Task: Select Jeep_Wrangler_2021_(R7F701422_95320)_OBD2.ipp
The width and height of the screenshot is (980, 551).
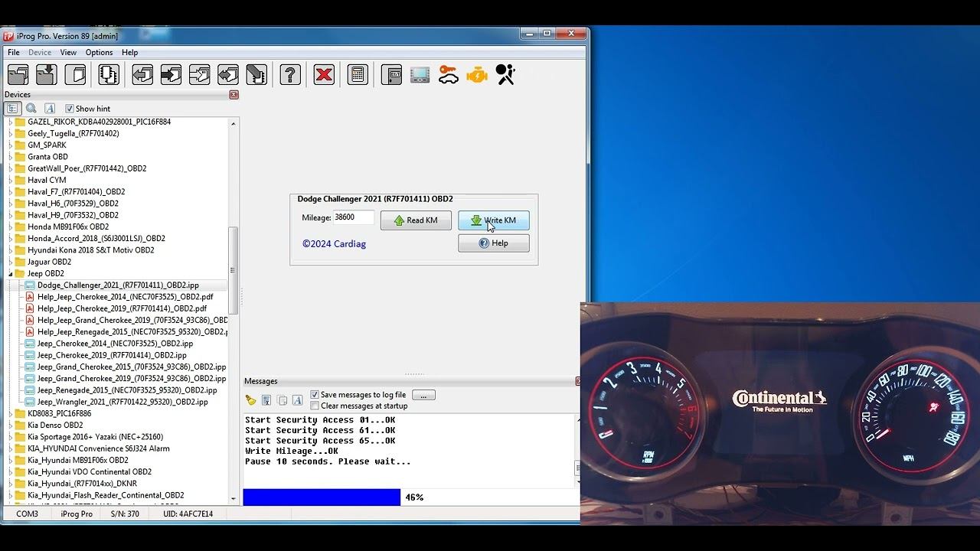Action: pos(122,402)
